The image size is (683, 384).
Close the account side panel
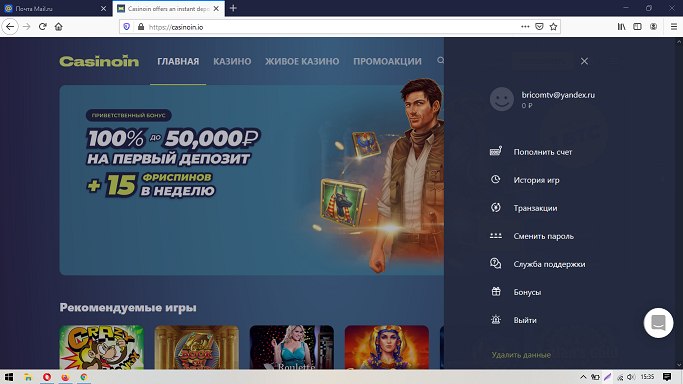coord(584,61)
